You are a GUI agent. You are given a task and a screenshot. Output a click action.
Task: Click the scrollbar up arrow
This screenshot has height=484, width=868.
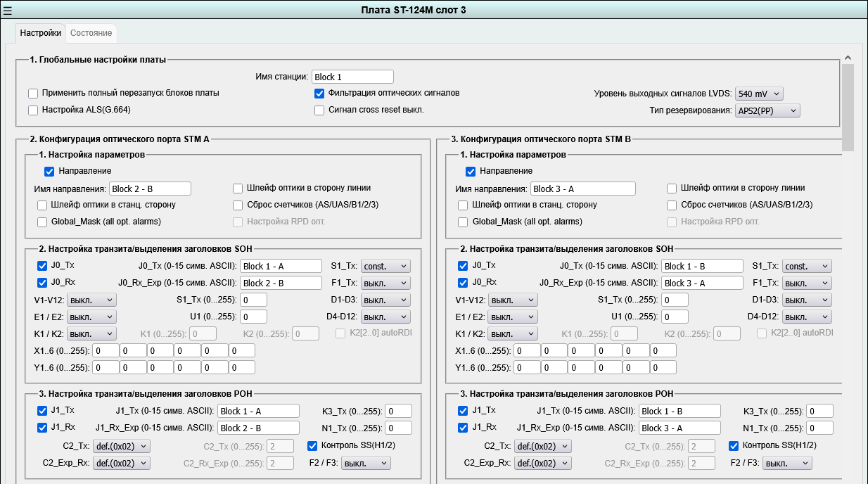pyautogui.click(x=848, y=58)
